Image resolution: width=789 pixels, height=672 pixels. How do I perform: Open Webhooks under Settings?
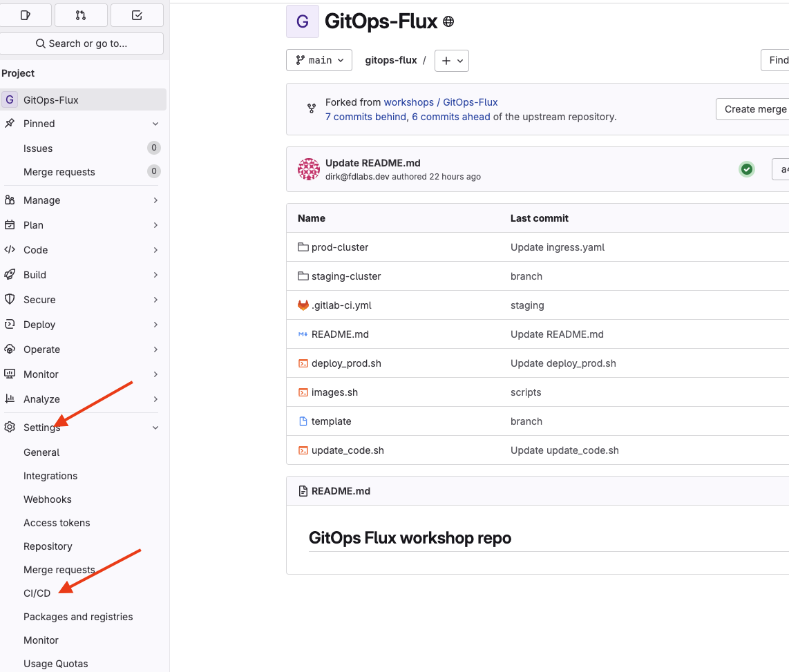[x=47, y=499]
